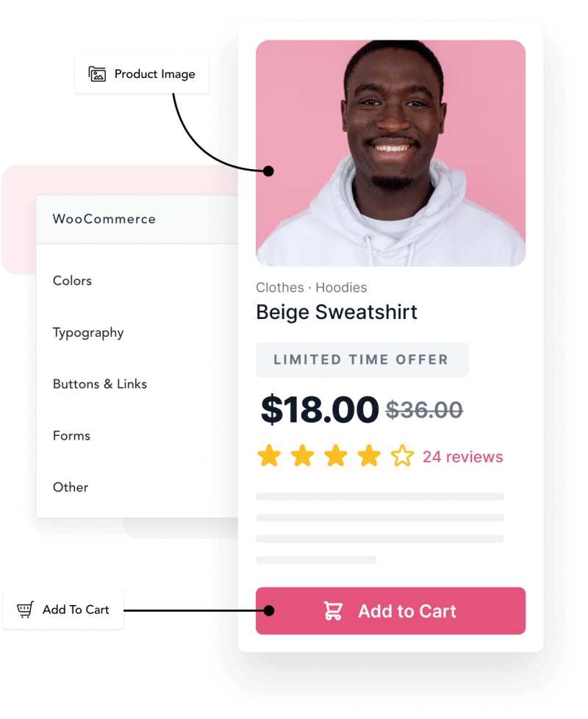Open the Hoodies category link

tap(341, 287)
